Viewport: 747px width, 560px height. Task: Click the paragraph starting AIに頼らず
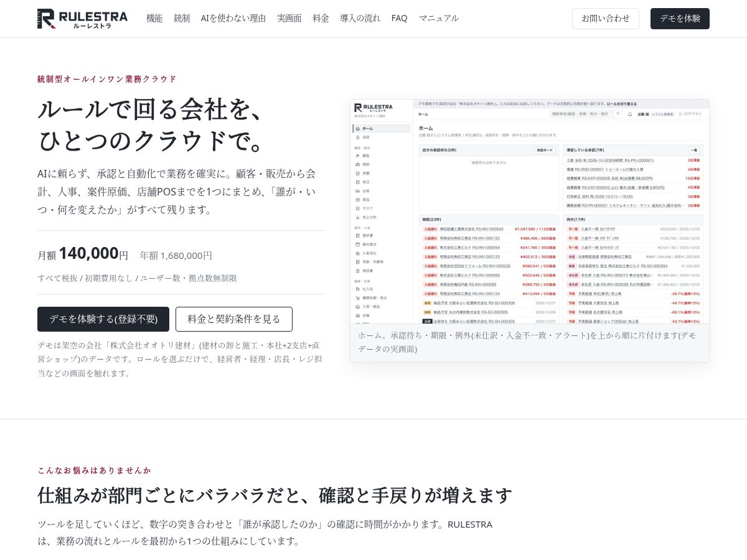pos(177,192)
